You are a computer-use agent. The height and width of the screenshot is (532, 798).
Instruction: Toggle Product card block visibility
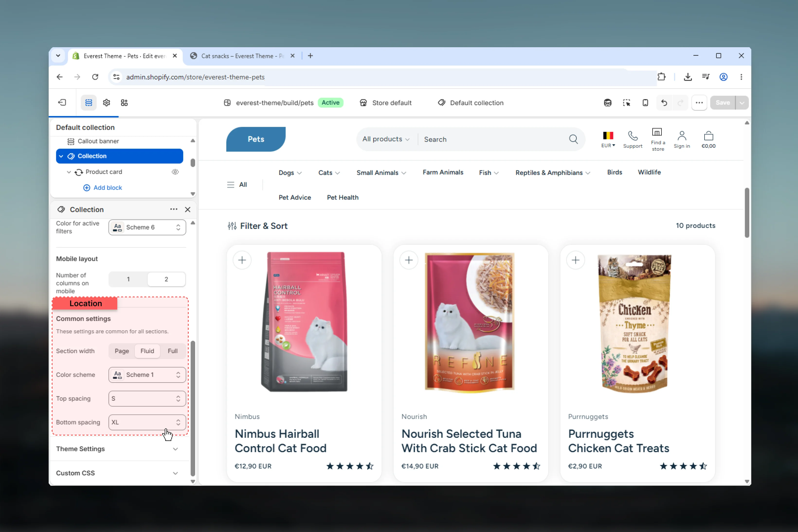point(175,172)
